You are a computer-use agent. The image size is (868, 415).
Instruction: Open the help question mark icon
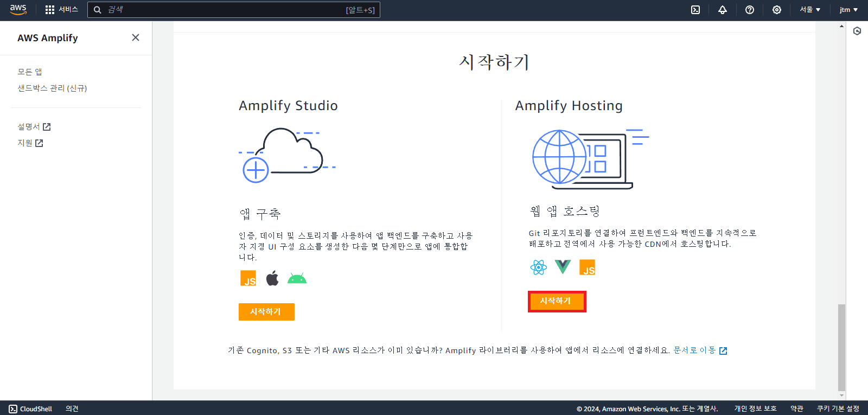[x=750, y=10]
